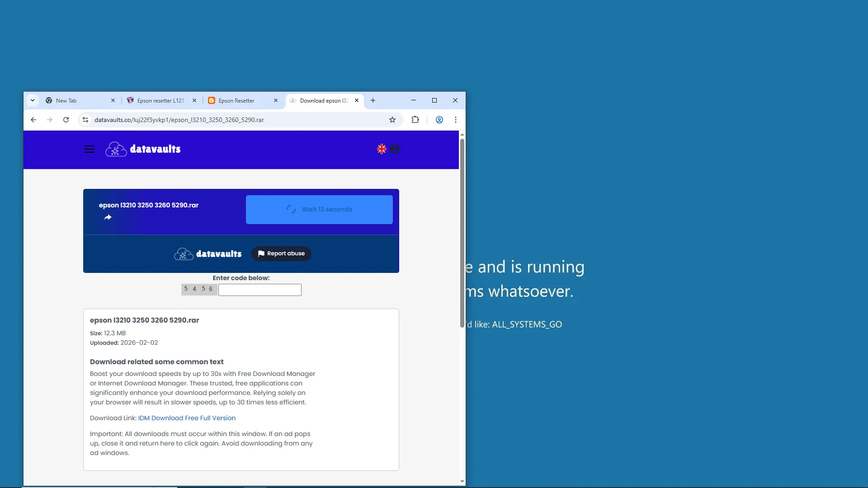Click the 5 4 5 6 captcha code
Viewport: 868px width, 488px height.
199,289
